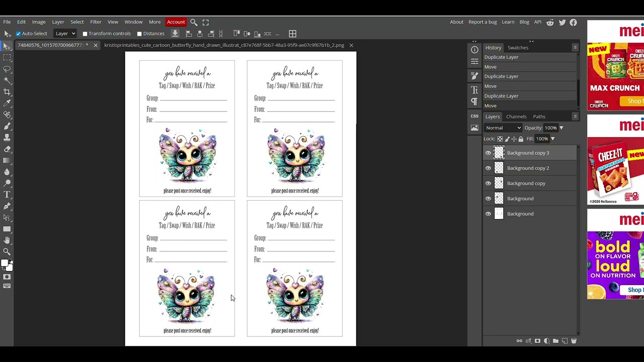The image size is (644, 362).
Task: Open the Normal blend mode dropdown
Action: [x=503, y=128]
